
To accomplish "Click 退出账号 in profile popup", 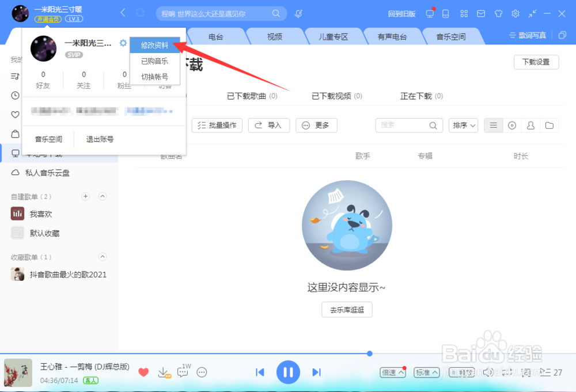I will coord(100,139).
